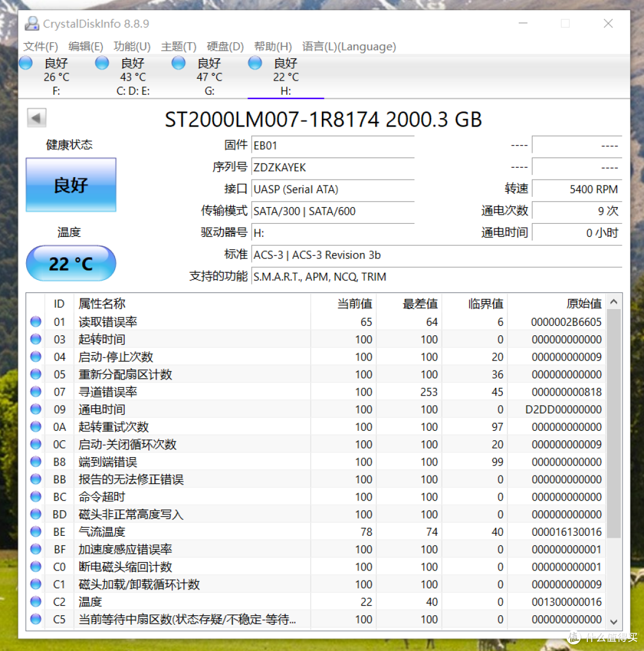Click status dot for attribute 03 起转时间
This screenshot has height=651, width=644.
(x=36, y=339)
